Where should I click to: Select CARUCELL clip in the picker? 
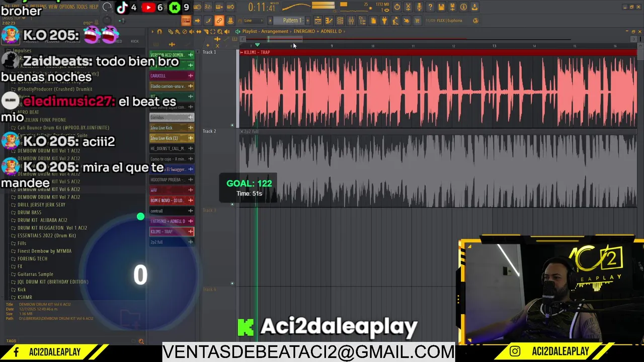(x=172, y=75)
